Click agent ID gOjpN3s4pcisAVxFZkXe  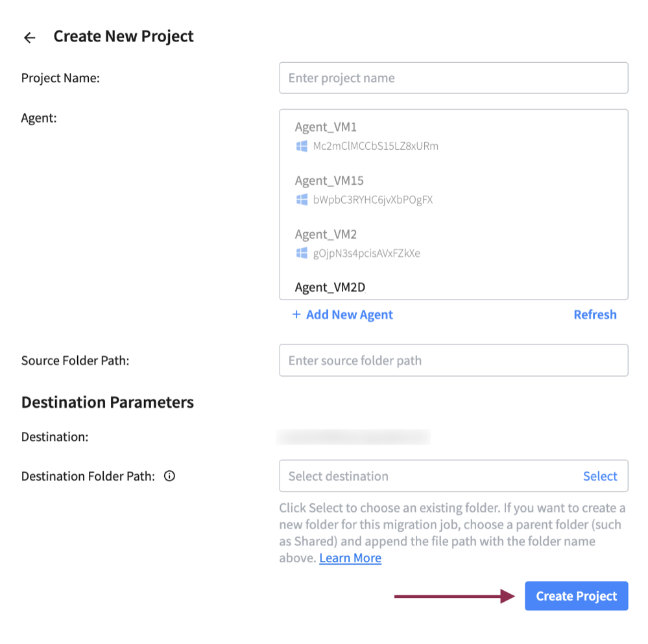[x=366, y=253]
